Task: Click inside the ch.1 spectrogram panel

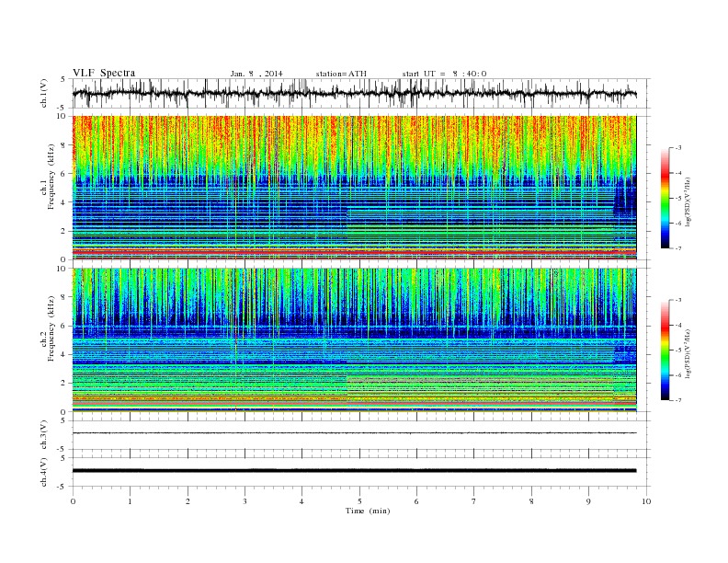Action: (354, 188)
